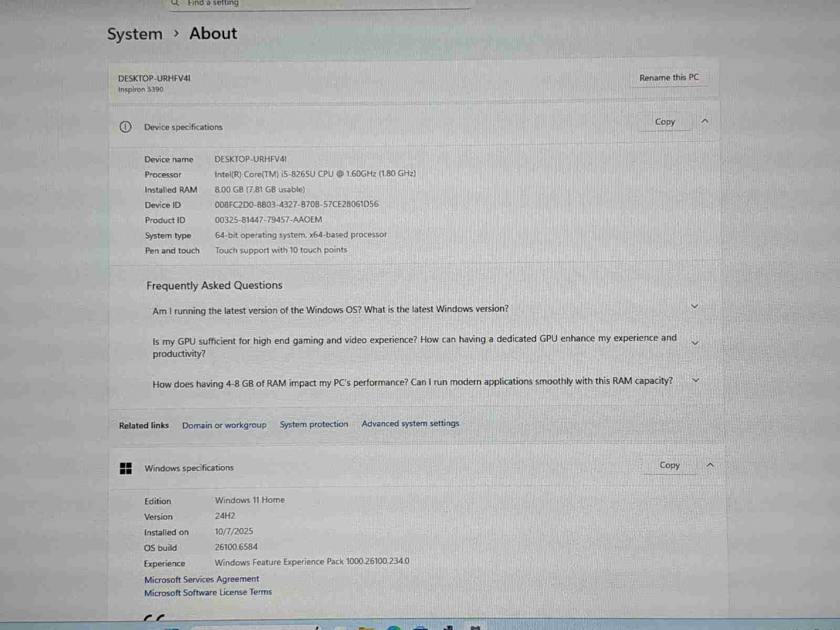Open Microsoft Software License Terms
Screen dimensions: 840x630
208,592
